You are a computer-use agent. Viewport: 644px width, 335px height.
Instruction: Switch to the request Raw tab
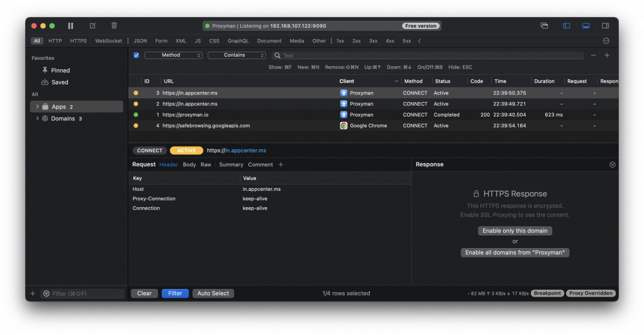[x=206, y=164]
